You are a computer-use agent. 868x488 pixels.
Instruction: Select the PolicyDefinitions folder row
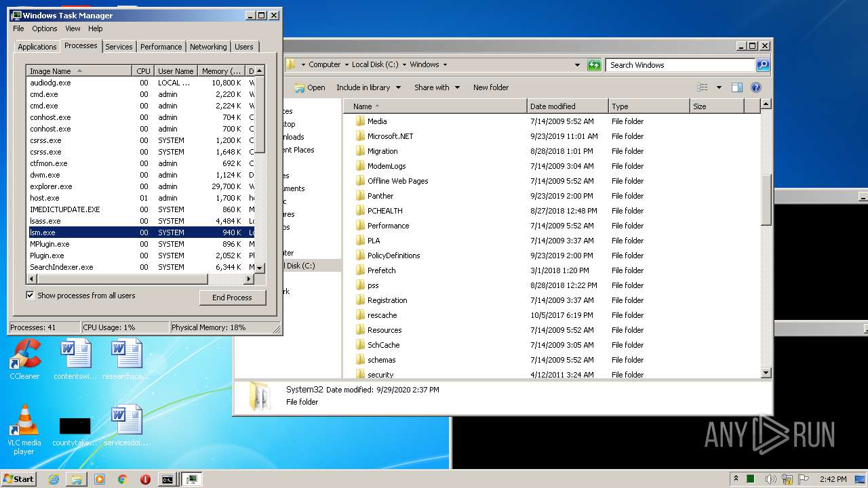(x=551, y=256)
